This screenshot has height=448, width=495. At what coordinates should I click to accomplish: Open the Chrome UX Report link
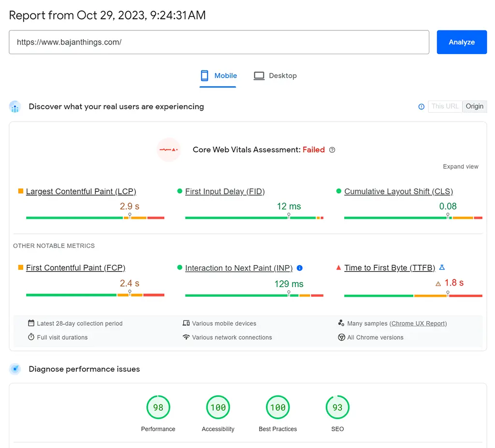pyautogui.click(x=419, y=323)
